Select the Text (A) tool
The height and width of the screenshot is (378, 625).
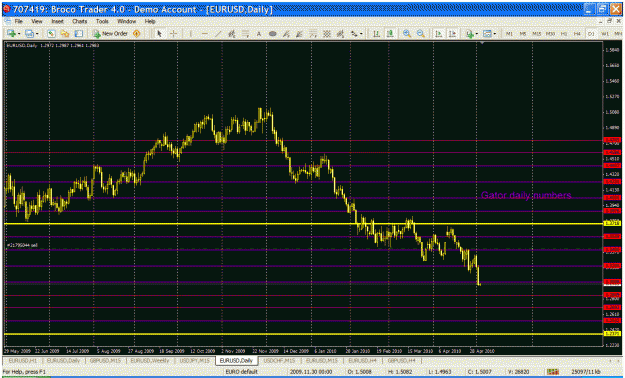pyautogui.click(x=259, y=34)
